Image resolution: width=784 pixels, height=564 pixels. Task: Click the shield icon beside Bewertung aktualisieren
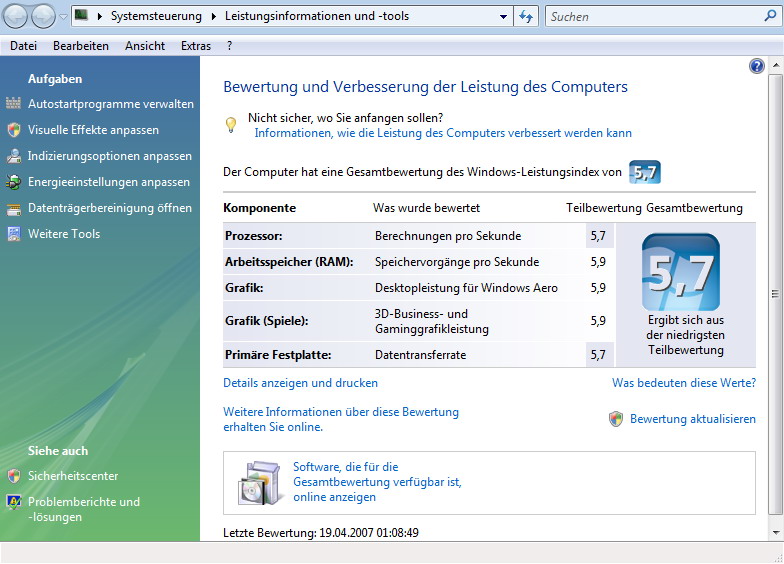click(616, 419)
